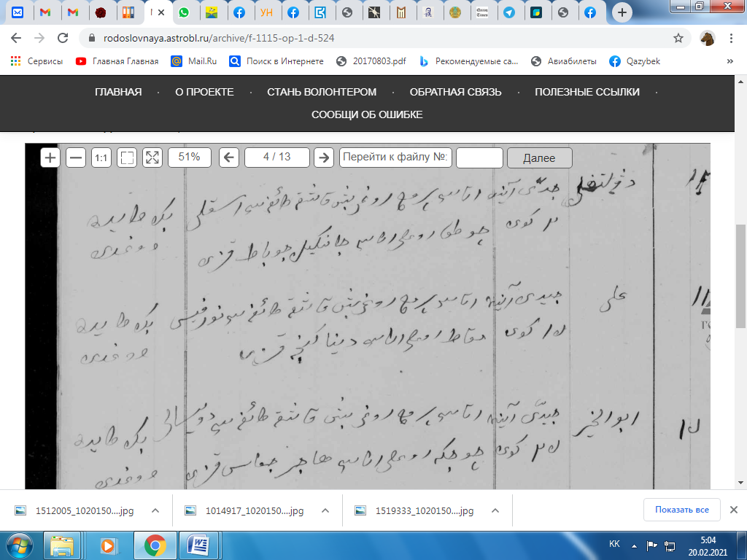Open the ГЛАВНАЯ menu item
Image resolution: width=747 pixels, height=560 pixels.
(x=117, y=92)
